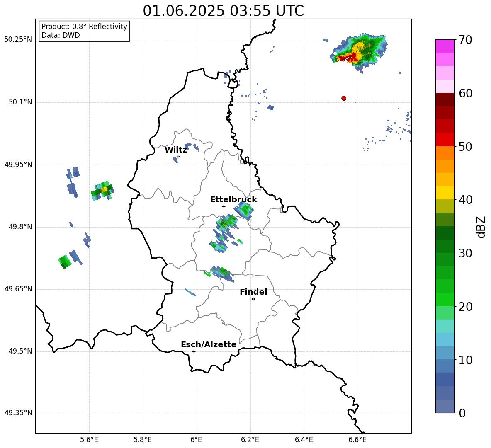Click the colorbar value 30
This screenshot has height=448, width=491.
click(465, 253)
